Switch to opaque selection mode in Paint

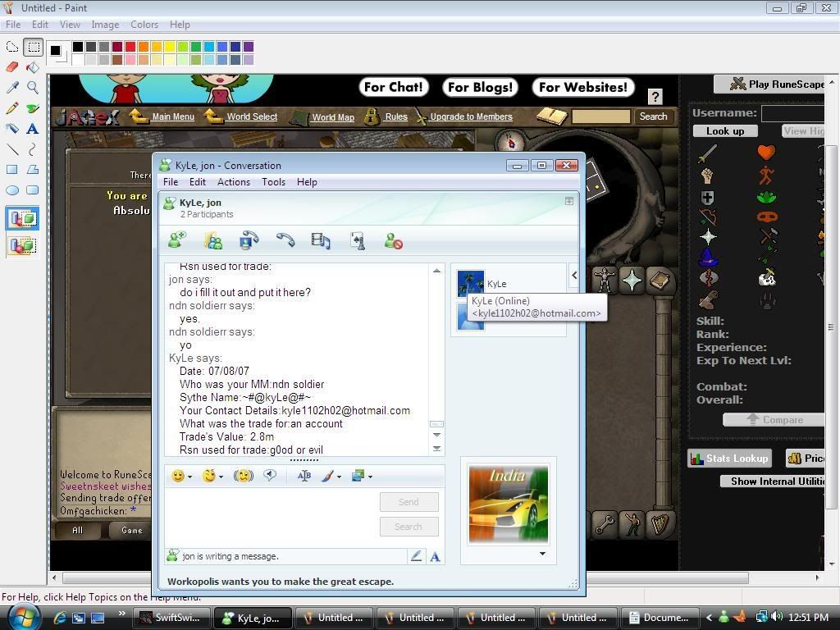pos(22,219)
